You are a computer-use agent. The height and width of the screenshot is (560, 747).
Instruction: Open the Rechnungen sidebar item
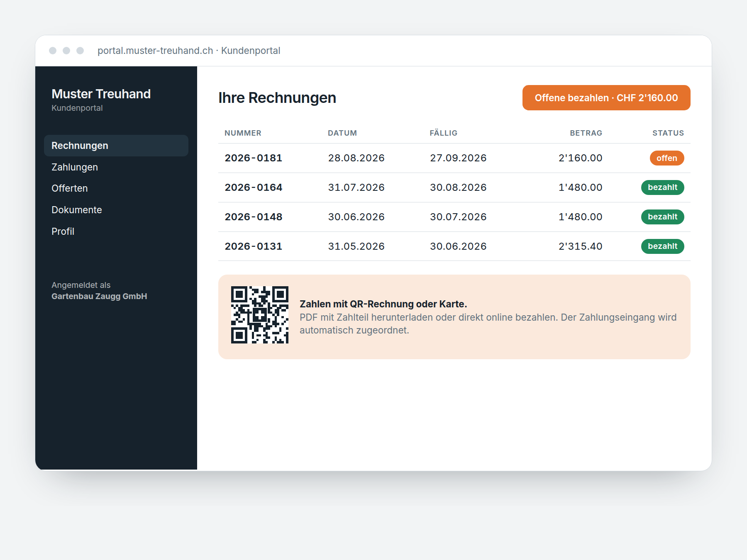click(116, 146)
